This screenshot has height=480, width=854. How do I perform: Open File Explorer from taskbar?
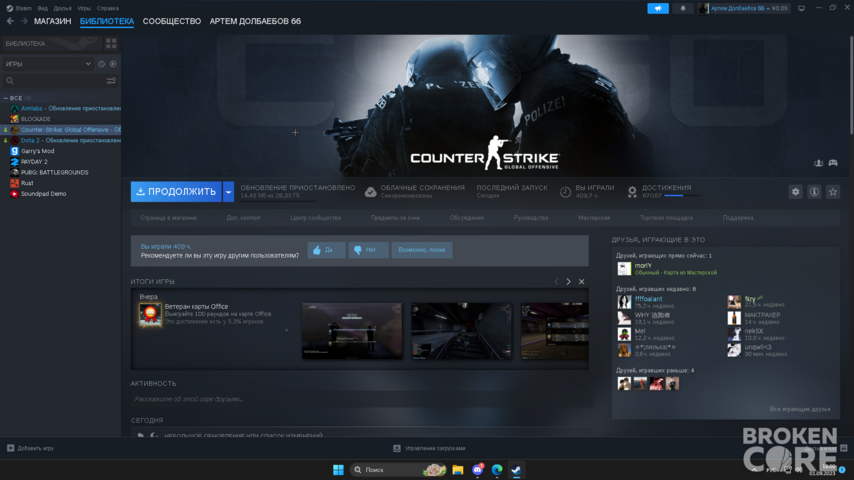(458, 470)
